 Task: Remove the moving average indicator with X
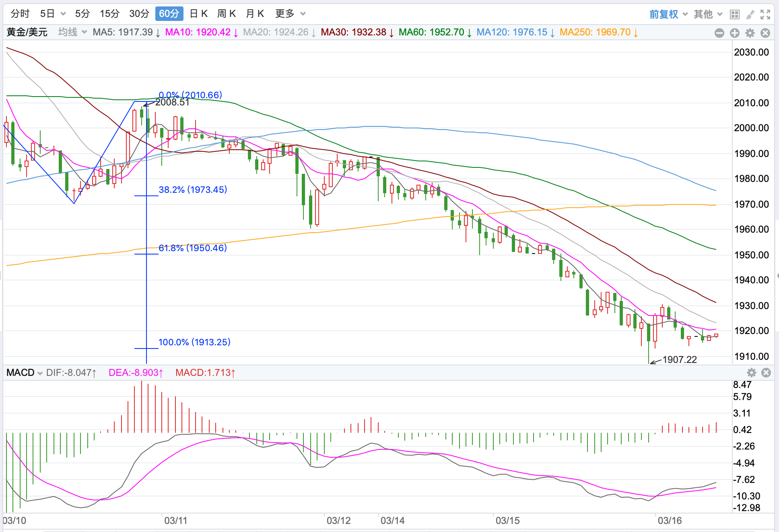pos(765,33)
